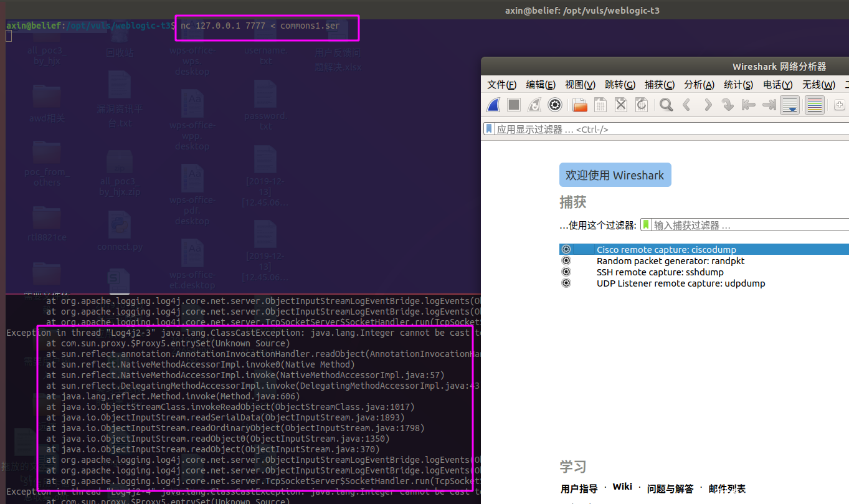Click the 学习 section heading
The height and width of the screenshot is (504, 849).
click(573, 467)
